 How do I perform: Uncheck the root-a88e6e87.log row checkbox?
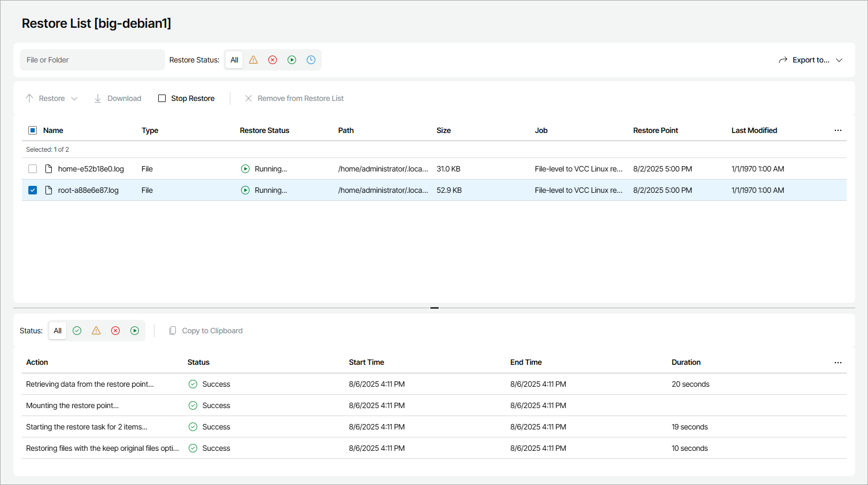coord(33,190)
